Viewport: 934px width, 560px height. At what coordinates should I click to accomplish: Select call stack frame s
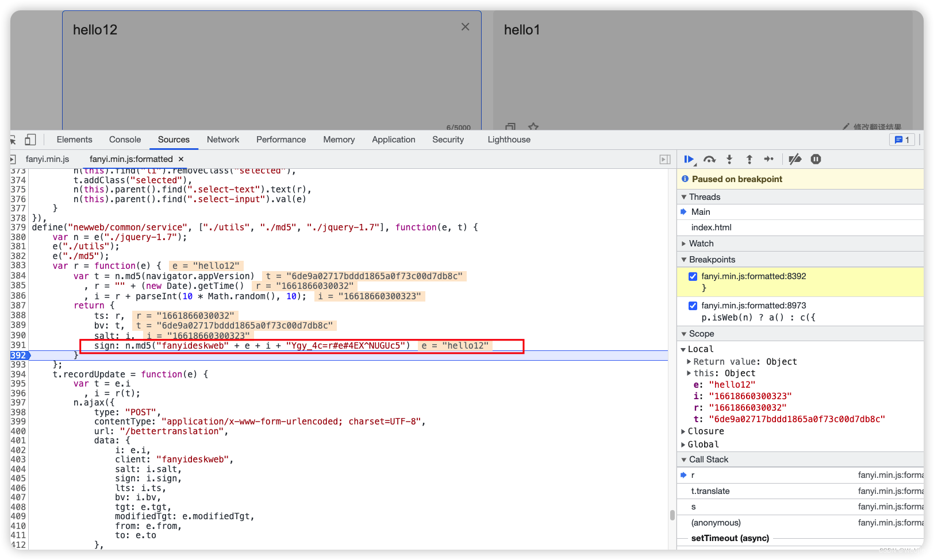[800, 507]
